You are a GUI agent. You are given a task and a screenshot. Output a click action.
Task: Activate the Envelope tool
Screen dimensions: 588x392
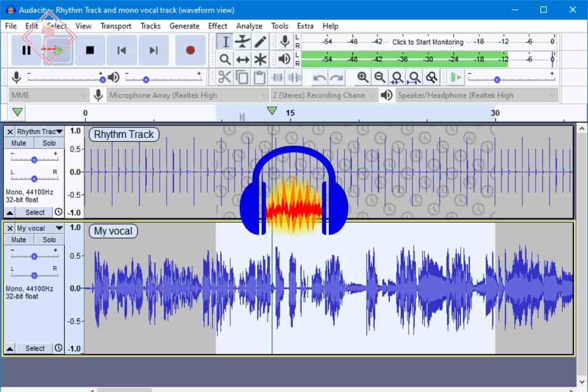[x=243, y=42]
